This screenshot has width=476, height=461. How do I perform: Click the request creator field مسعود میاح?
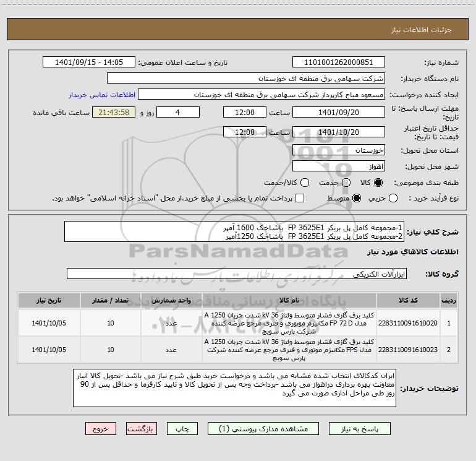[261, 95]
